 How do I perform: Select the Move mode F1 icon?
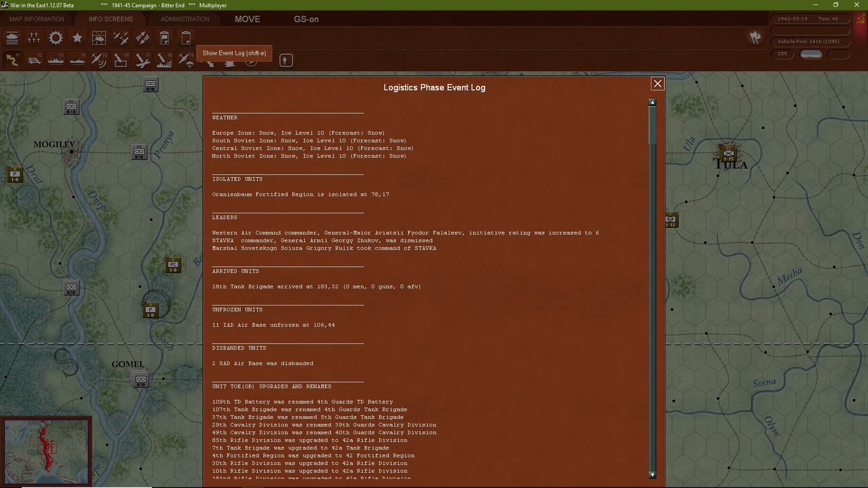pyautogui.click(x=12, y=60)
